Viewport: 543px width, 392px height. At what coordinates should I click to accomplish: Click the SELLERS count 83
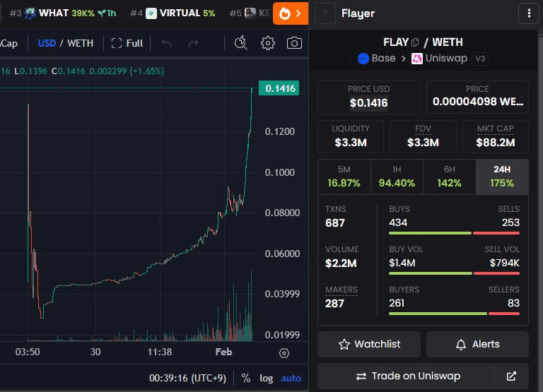pyautogui.click(x=513, y=303)
